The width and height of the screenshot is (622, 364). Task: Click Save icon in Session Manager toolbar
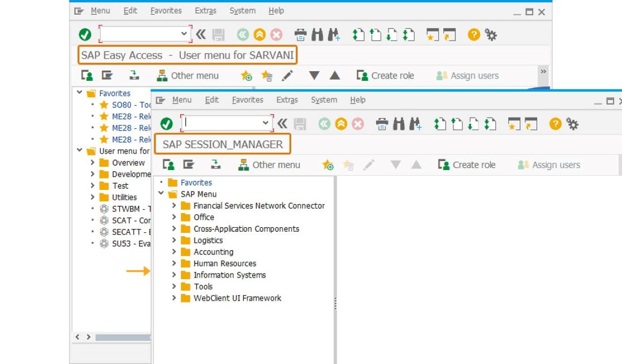[x=300, y=124]
